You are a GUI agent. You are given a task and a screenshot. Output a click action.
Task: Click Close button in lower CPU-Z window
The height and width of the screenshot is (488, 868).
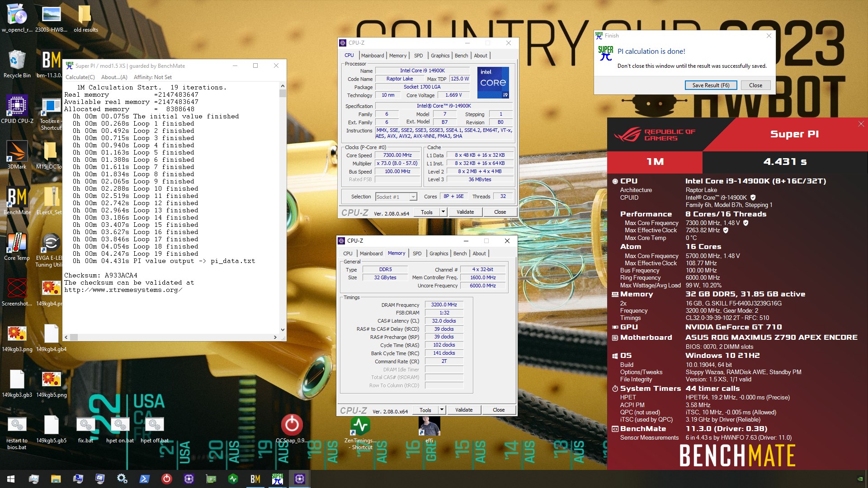pyautogui.click(x=499, y=410)
